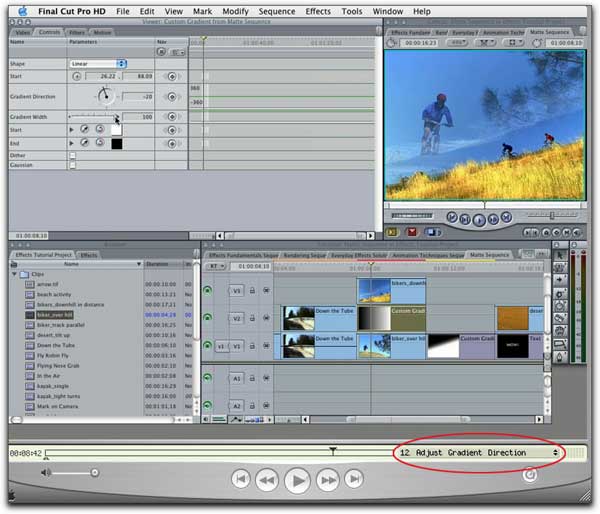This screenshot has width=600, height=514.
Task: Open the Effects tab in Browser
Action: coord(89,255)
